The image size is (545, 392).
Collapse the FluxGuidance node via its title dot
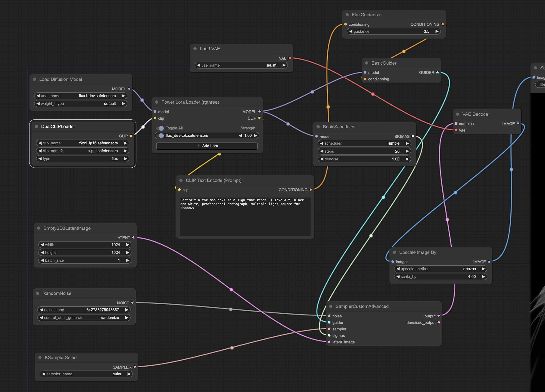pyautogui.click(x=347, y=15)
